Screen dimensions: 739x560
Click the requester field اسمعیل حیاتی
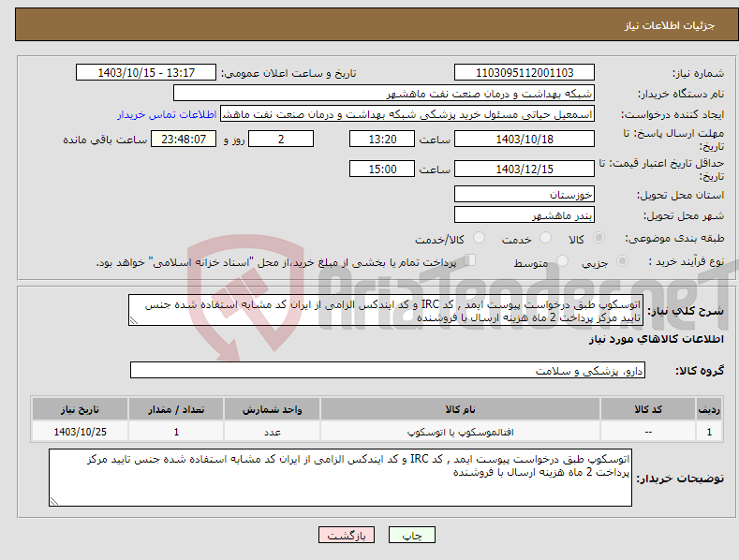[407, 114]
